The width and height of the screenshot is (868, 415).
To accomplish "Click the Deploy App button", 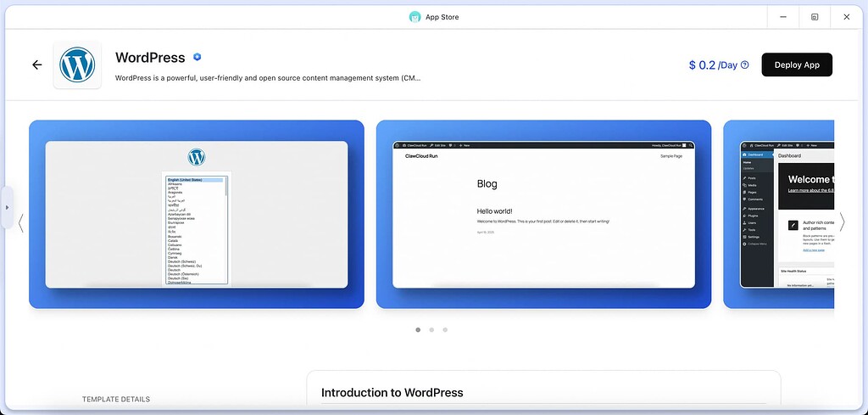I will pos(797,64).
